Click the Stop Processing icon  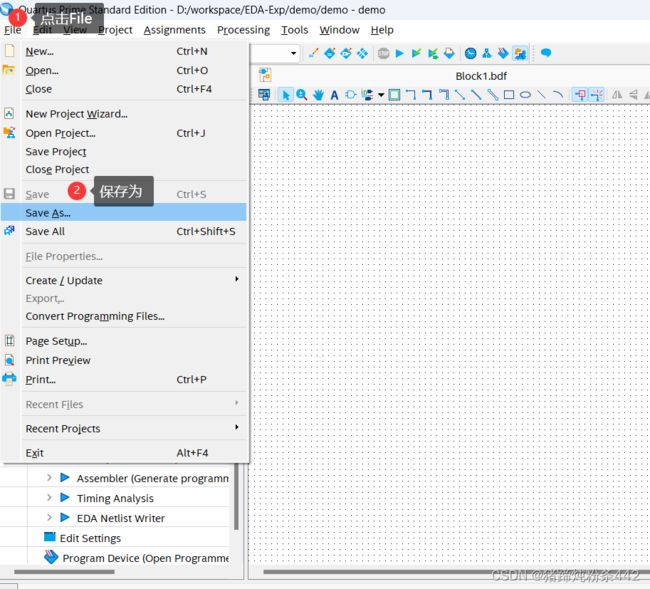383,53
